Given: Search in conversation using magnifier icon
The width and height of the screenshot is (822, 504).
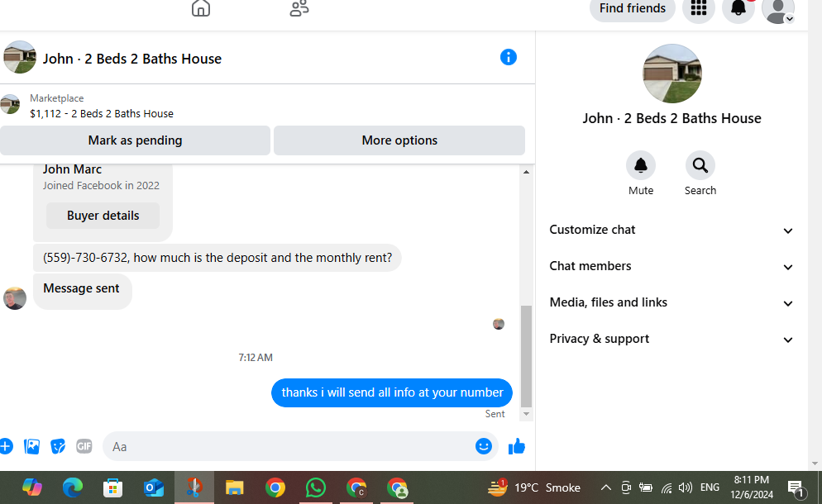Looking at the screenshot, I should (700, 165).
